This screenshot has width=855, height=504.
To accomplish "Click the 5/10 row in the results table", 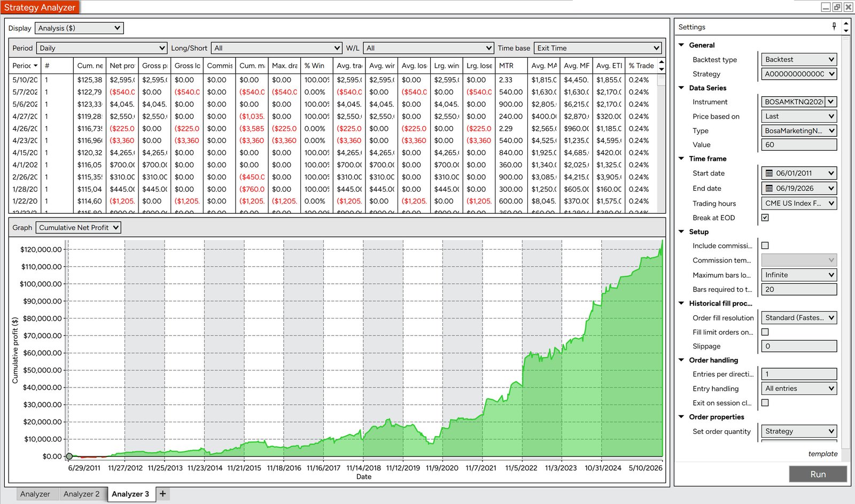I will coord(333,80).
